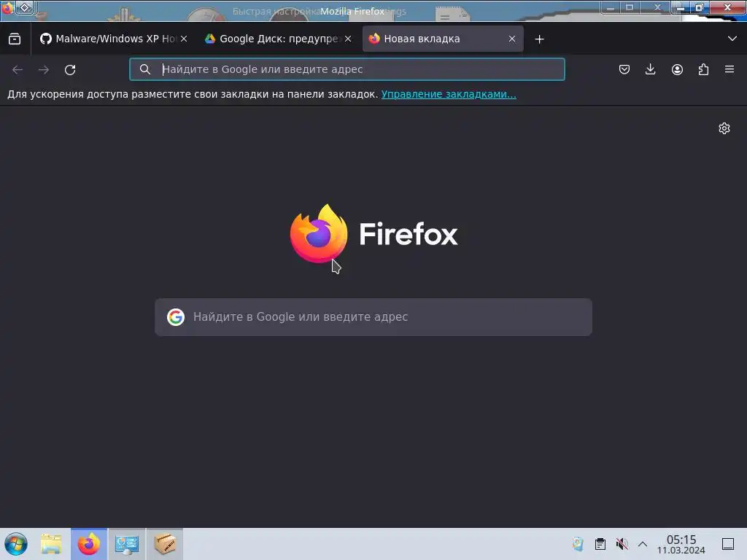This screenshot has height=560, width=747.
Task: Close the Firefox window
Action: (x=727, y=7)
